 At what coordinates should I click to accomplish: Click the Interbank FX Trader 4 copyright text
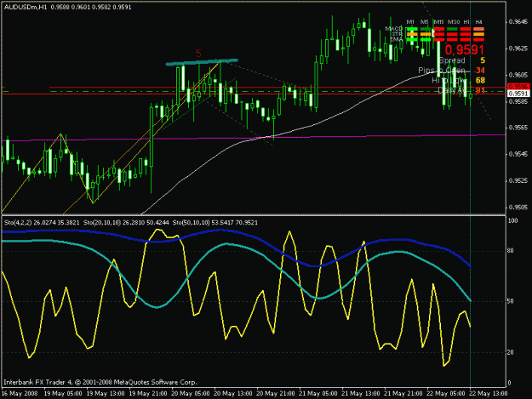(100, 382)
